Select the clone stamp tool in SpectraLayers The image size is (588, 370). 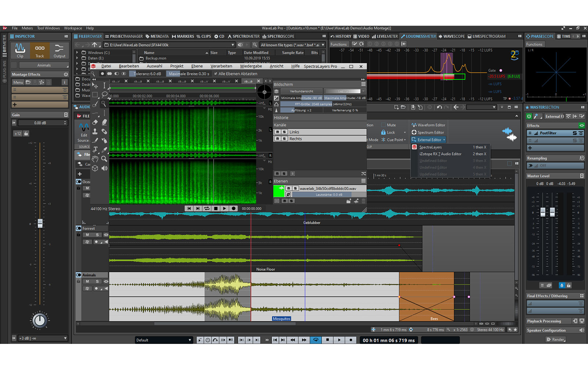(x=95, y=131)
